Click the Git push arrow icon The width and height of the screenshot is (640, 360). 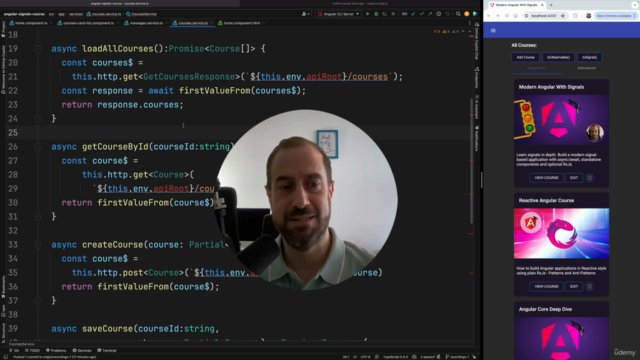(430, 14)
